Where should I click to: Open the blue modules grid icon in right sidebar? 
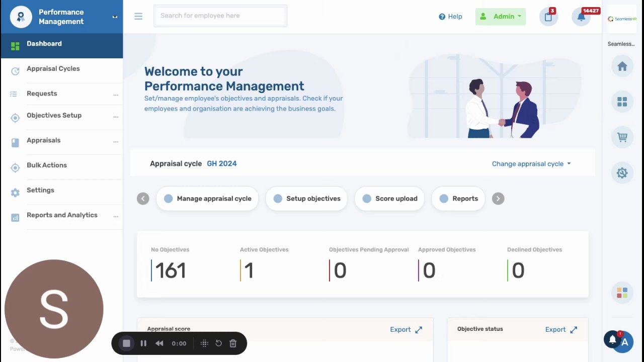click(x=622, y=102)
